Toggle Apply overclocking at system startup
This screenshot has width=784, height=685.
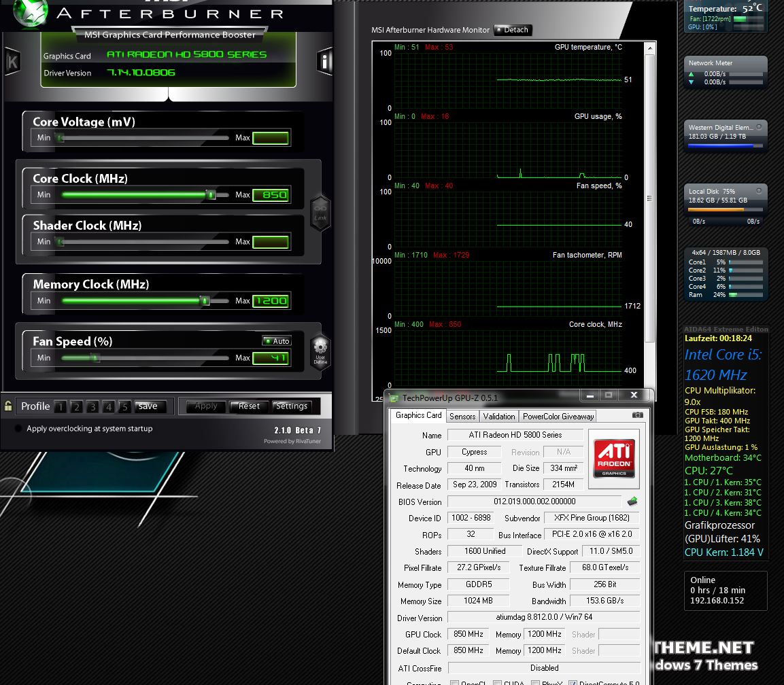tap(18, 428)
